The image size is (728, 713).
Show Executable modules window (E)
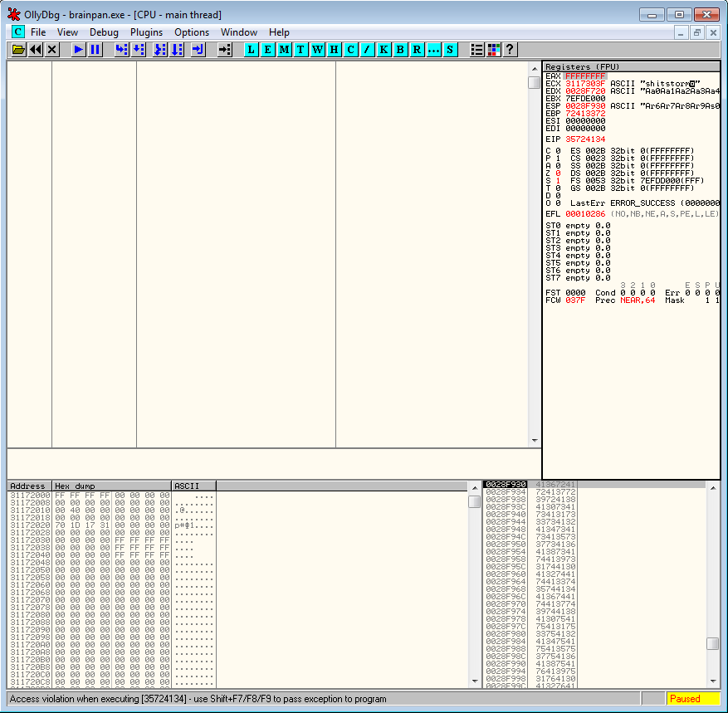pyautogui.click(x=268, y=49)
